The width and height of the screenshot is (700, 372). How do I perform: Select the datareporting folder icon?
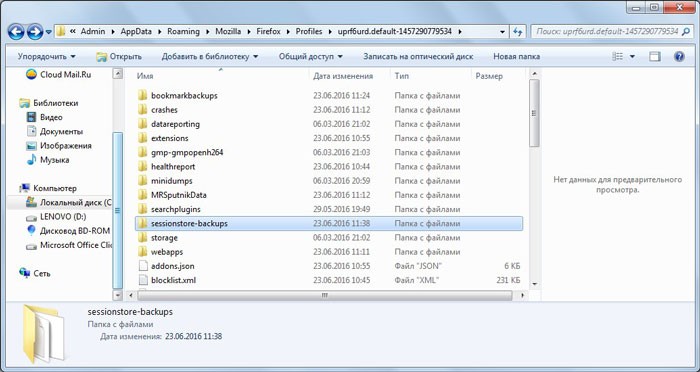pyautogui.click(x=143, y=124)
